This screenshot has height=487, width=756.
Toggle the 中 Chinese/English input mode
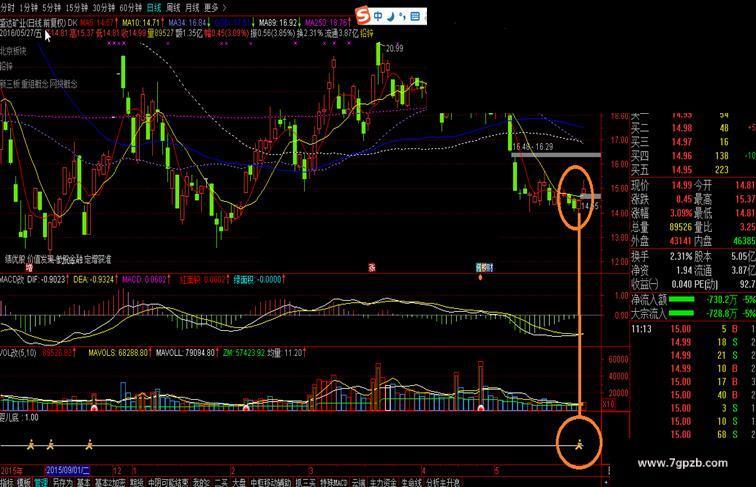pos(378,16)
